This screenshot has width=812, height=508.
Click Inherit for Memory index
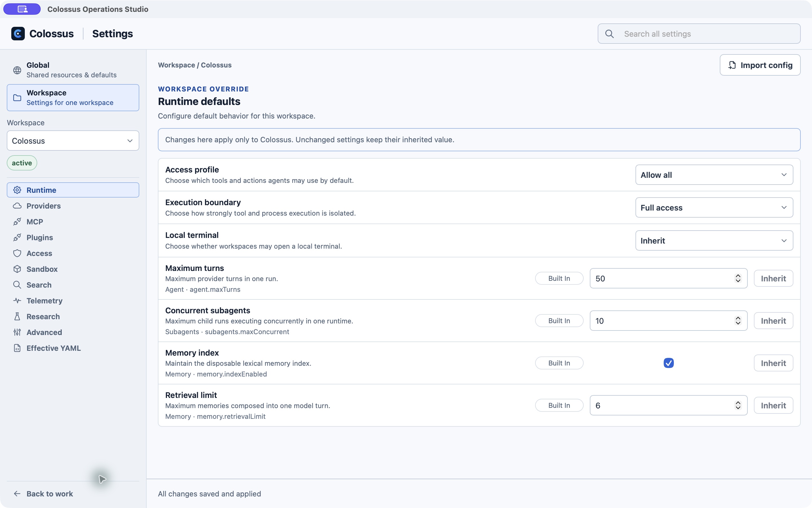pyautogui.click(x=773, y=363)
